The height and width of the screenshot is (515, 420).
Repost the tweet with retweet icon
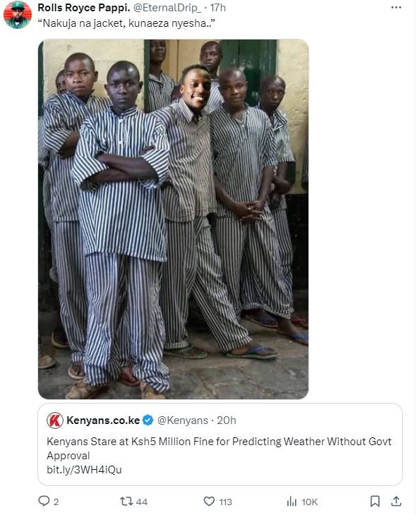(126, 502)
